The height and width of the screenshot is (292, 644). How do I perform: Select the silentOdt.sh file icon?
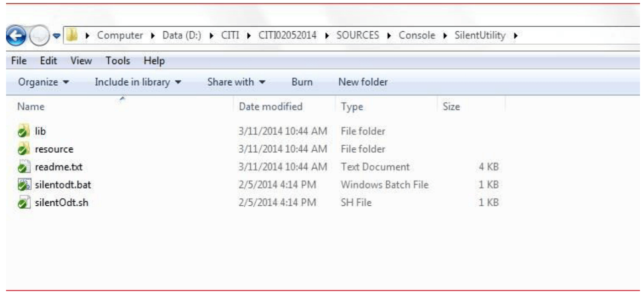click(x=23, y=203)
